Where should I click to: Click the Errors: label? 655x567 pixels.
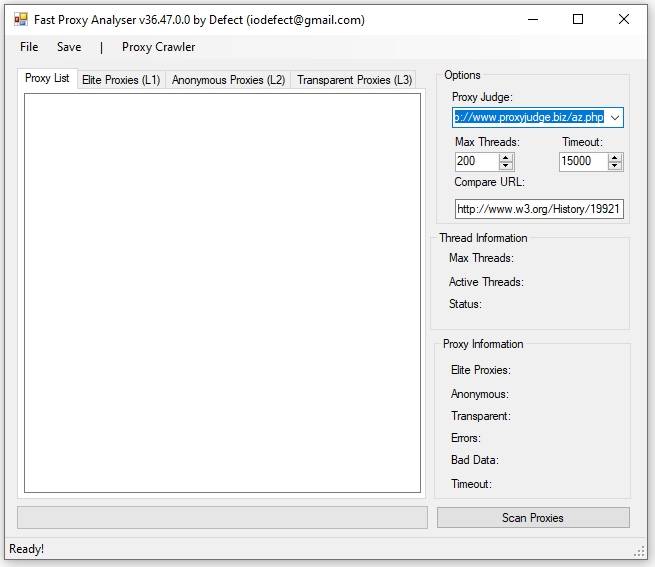point(466,438)
